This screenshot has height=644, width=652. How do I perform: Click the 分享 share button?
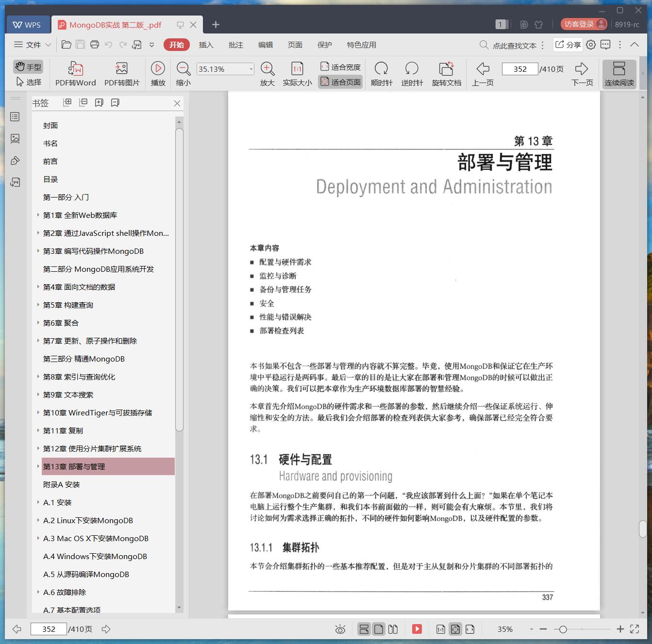click(568, 45)
